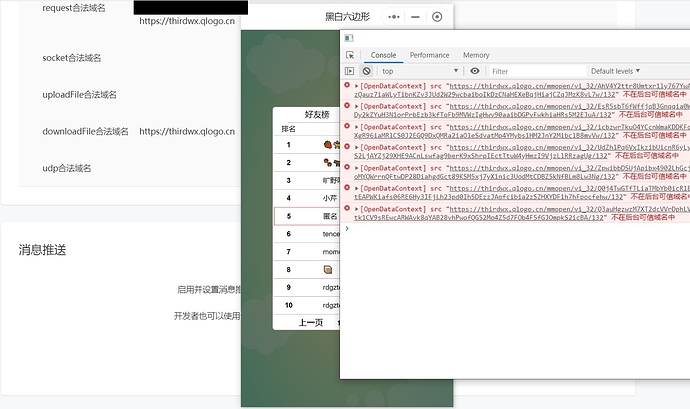
Task: Click the 消息推送 section heading
Action: [42, 250]
